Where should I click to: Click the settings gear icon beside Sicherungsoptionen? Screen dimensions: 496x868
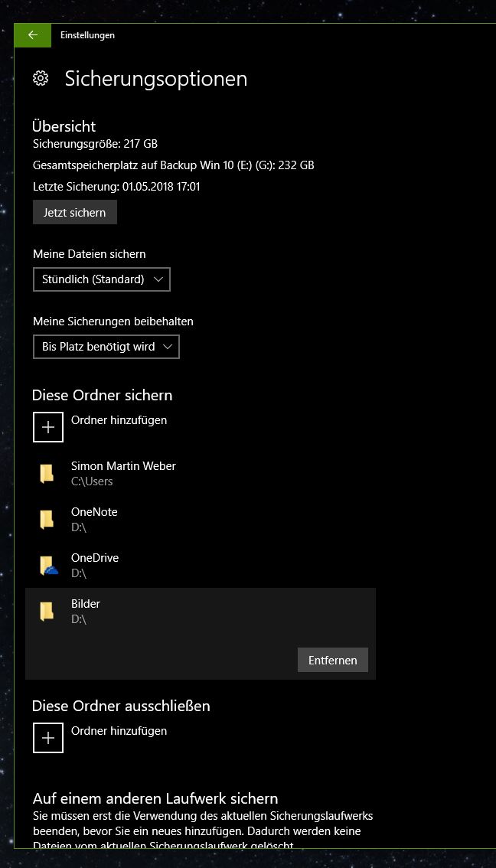pos(41,79)
